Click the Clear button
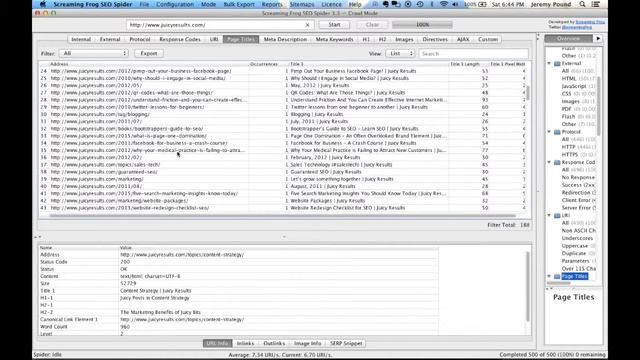The height and width of the screenshot is (360, 640). pyautogui.click(x=372, y=25)
